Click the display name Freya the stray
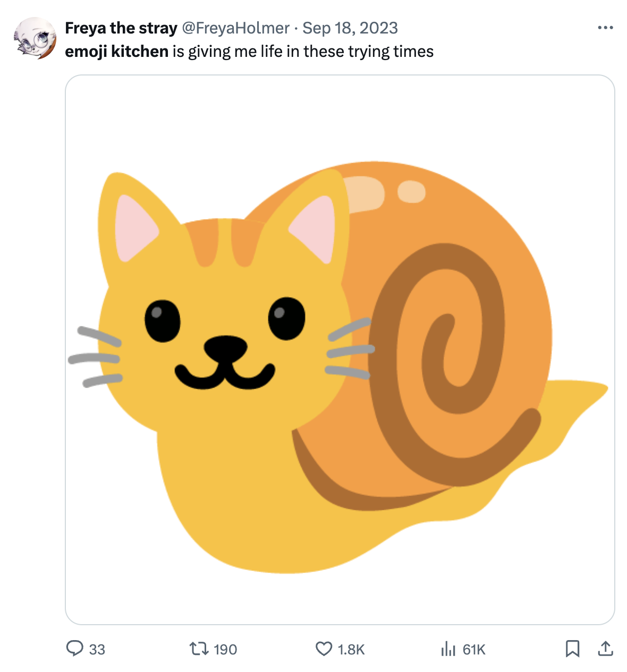Screen dimensions: 627x672 coord(121,28)
